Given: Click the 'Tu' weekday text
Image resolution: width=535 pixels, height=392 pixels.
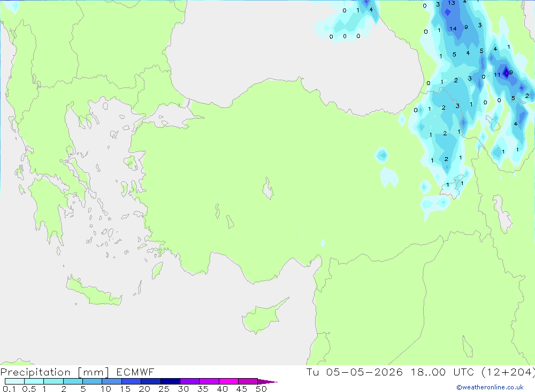Looking at the screenshot, I should 312,372.
